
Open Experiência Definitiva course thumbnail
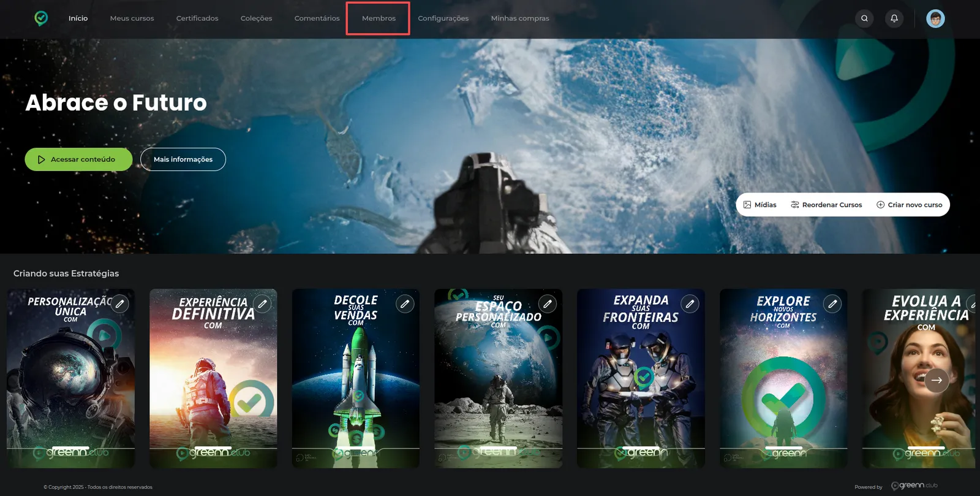point(213,378)
